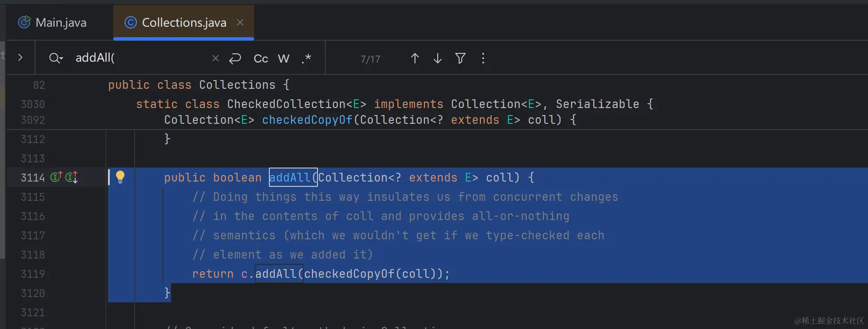Click the yellow intention lightbulb
The height and width of the screenshot is (329, 868).
pyautogui.click(x=120, y=177)
